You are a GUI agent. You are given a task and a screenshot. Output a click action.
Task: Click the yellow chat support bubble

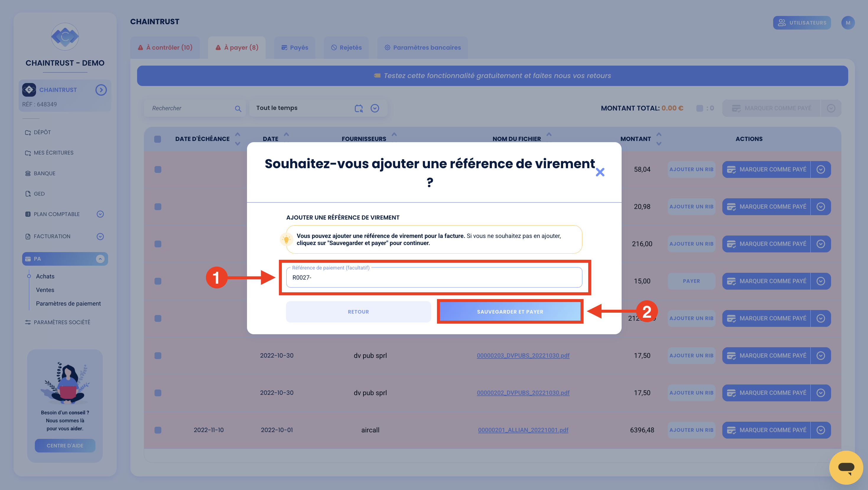pyautogui.click(x=846, y=468)
